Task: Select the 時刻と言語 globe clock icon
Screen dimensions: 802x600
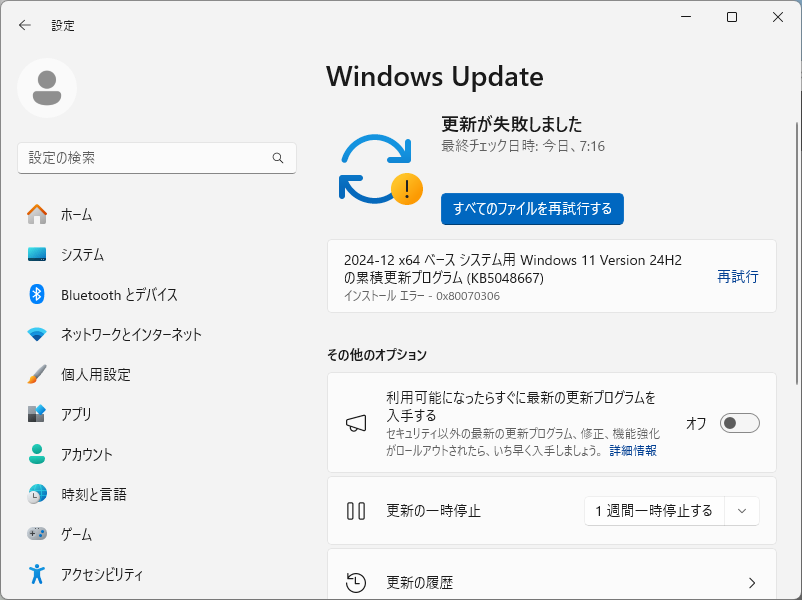Action: point(37,494)
